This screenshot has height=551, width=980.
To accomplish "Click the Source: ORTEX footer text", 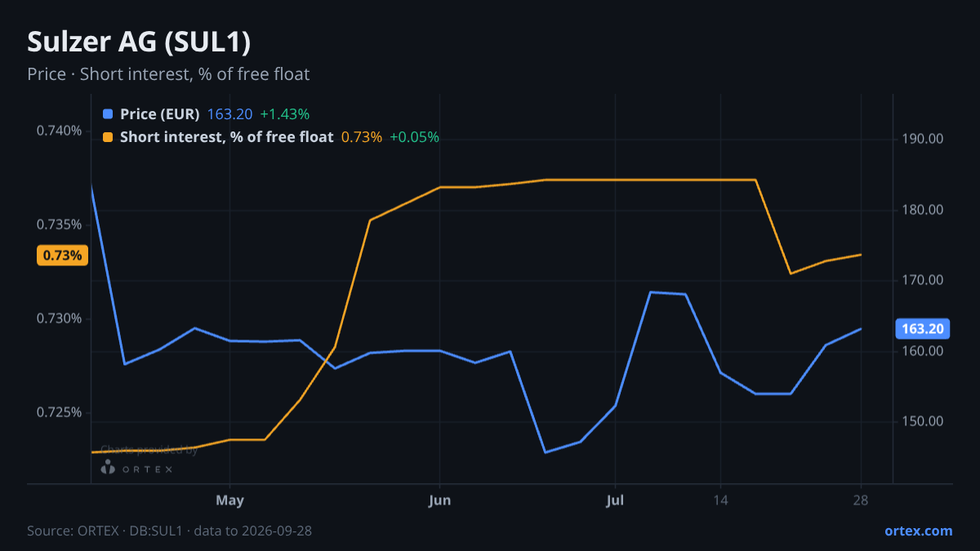I will click(x=169, y=531).
